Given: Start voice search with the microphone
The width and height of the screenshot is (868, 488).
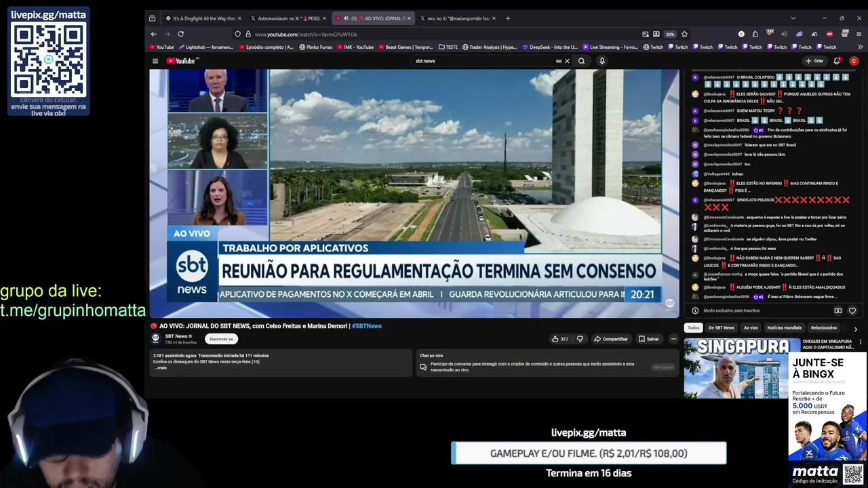Looking at the screenshot, I should pyautogui.click(x=601, y=61).
